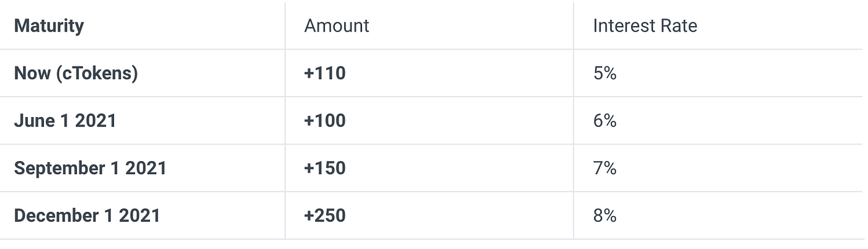Click the Amount column header
The width and height of the screenshot is (868, 249).
point(337,26)
